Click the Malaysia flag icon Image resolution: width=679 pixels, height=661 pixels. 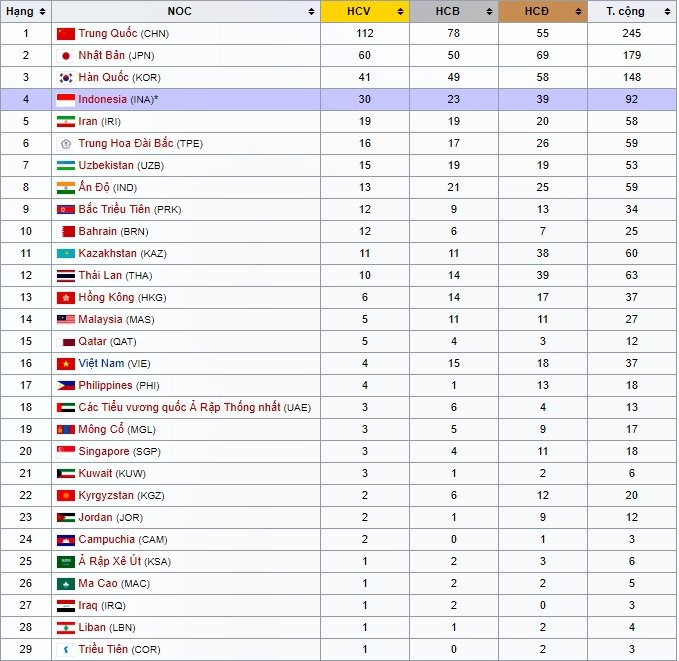click(x=66, y=320)
